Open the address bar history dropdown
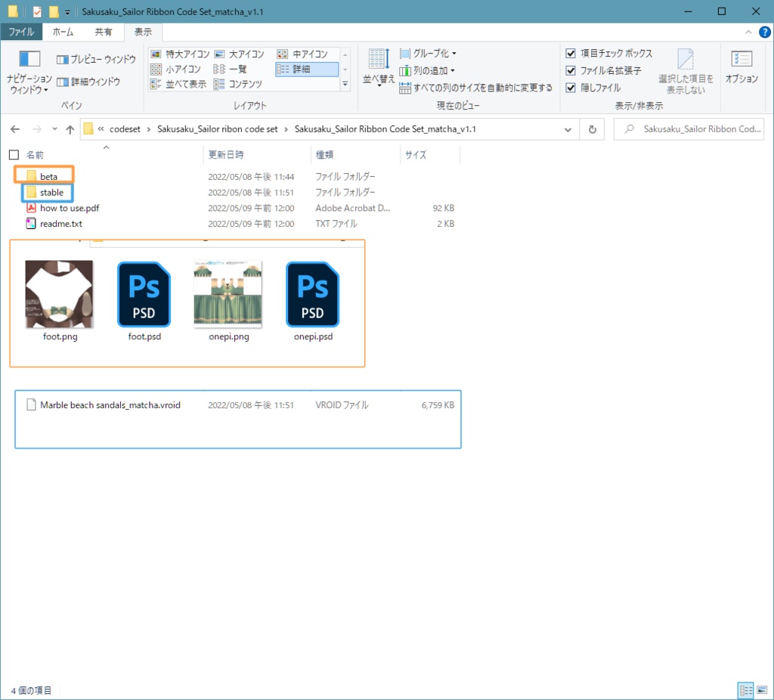 click(x=567, y=129)
